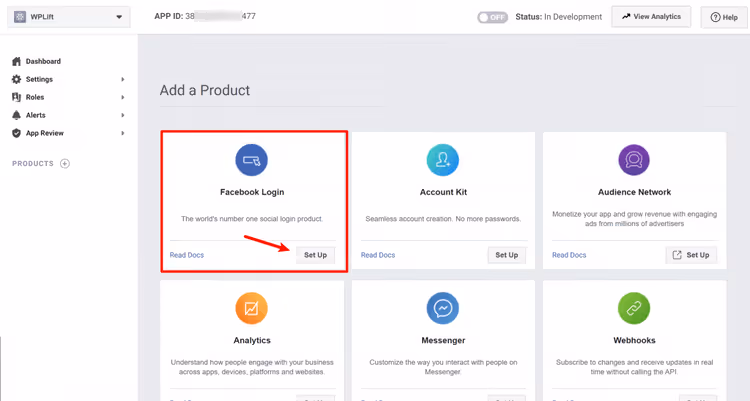Open Read Docs for Account Kit
Viewport: 750px width, 401px height.
pos(378,255)
